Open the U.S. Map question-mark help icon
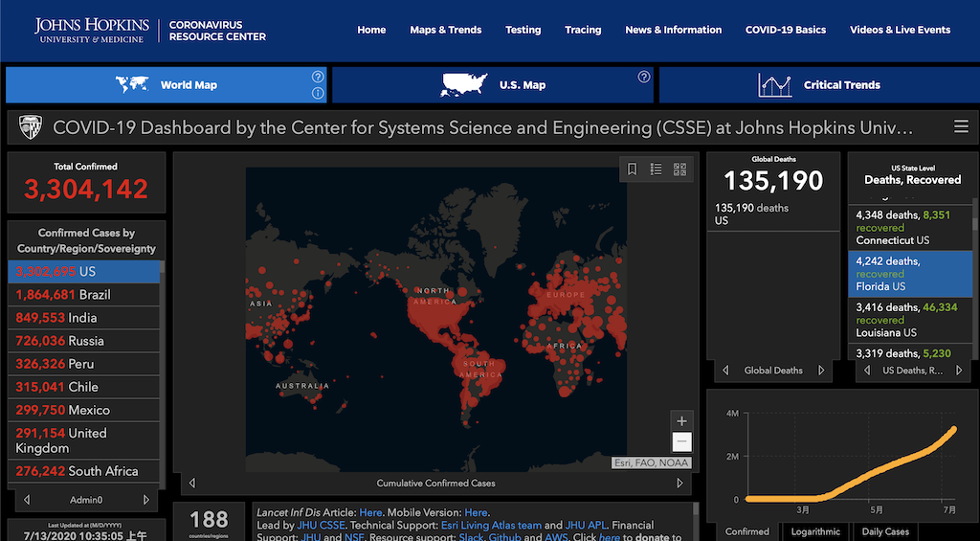The height and width of the screenshot is (541, 980). [644, 77]
